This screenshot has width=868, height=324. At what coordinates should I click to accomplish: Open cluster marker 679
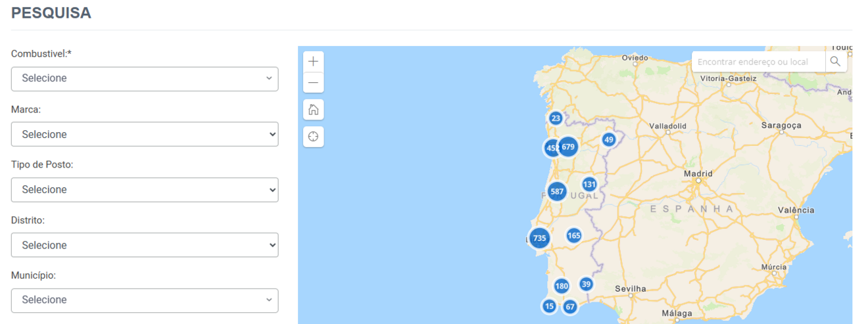coord(568,147)
